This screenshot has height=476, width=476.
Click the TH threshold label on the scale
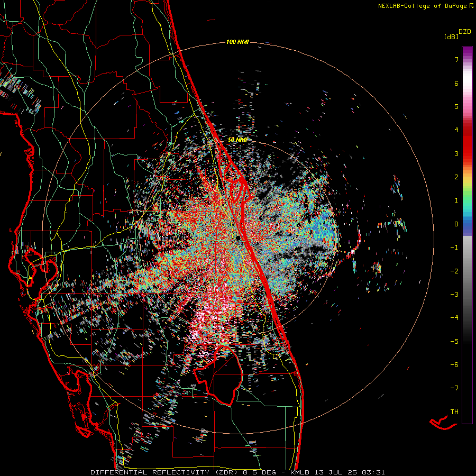click(454, 412)
